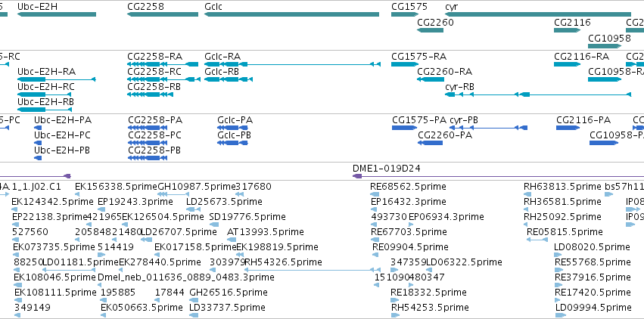Open the CG2258-PB protein feature
Screen dimensions: 644x319
pyautogui.click(x=148, y=158)
